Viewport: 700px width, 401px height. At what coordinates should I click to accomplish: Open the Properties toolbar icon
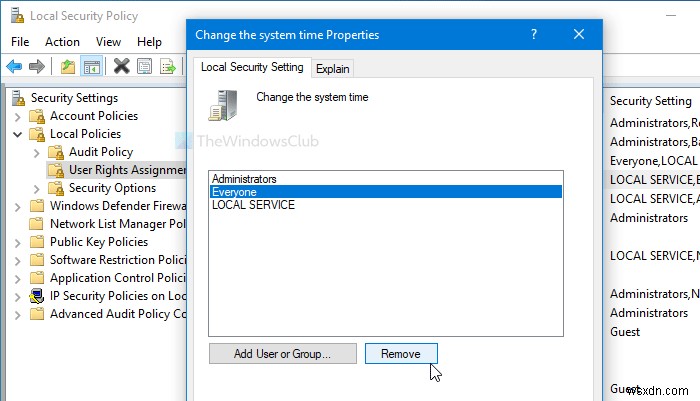pyautogui.click(x=144, y=67)
